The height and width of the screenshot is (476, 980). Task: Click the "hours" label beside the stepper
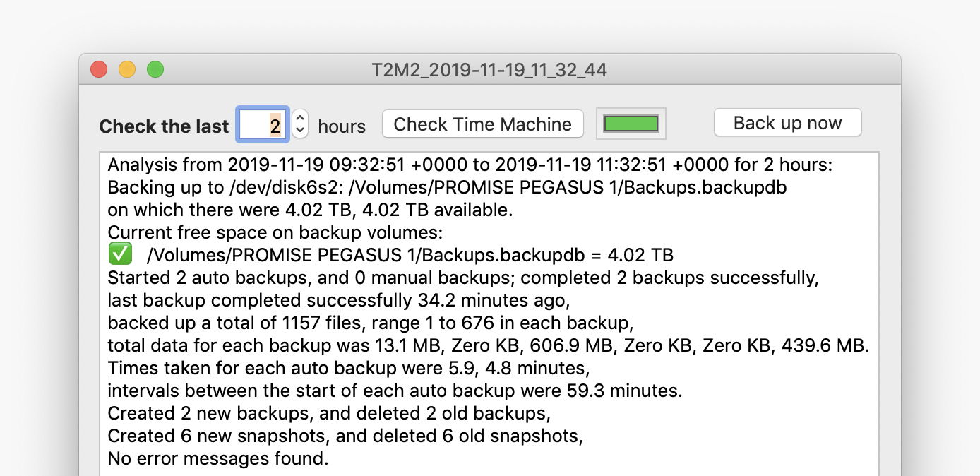pos(342,126)
